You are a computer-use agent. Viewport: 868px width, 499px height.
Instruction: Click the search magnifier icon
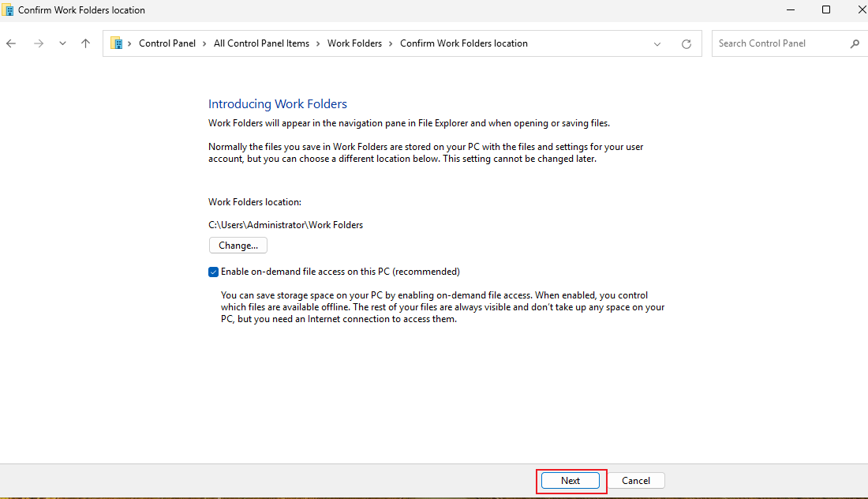tap(855, 43)
